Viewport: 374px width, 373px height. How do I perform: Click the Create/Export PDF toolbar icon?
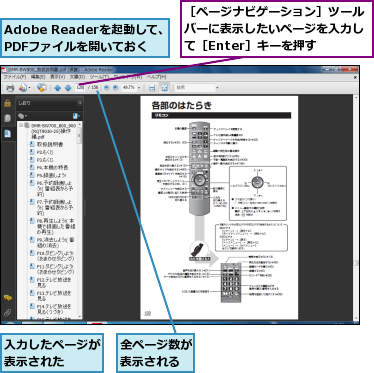pos(23,88)
